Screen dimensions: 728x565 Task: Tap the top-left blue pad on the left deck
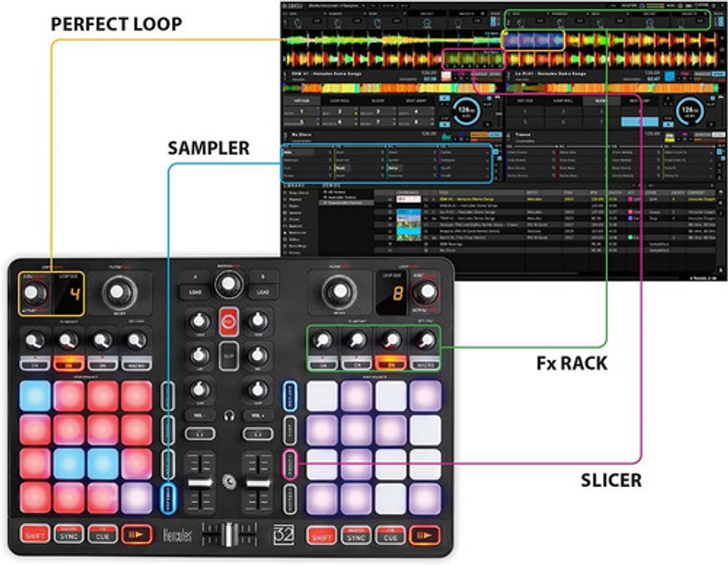tap(34, 395)
